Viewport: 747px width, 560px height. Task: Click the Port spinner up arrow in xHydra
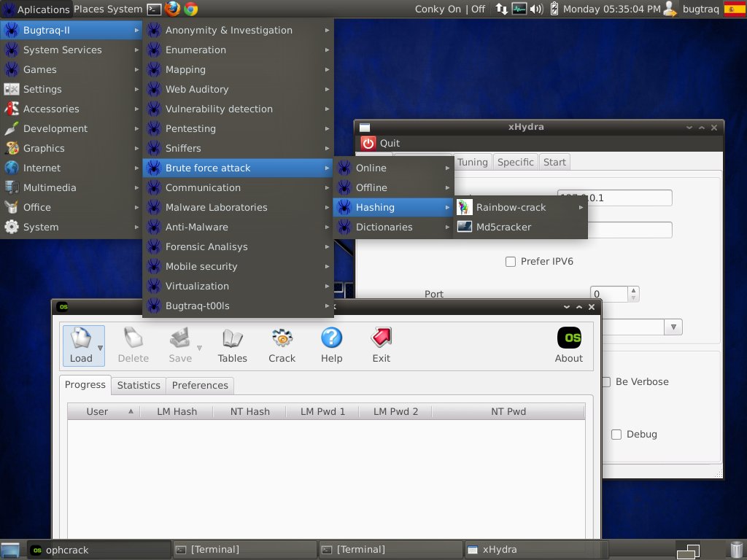click(633, 290)
